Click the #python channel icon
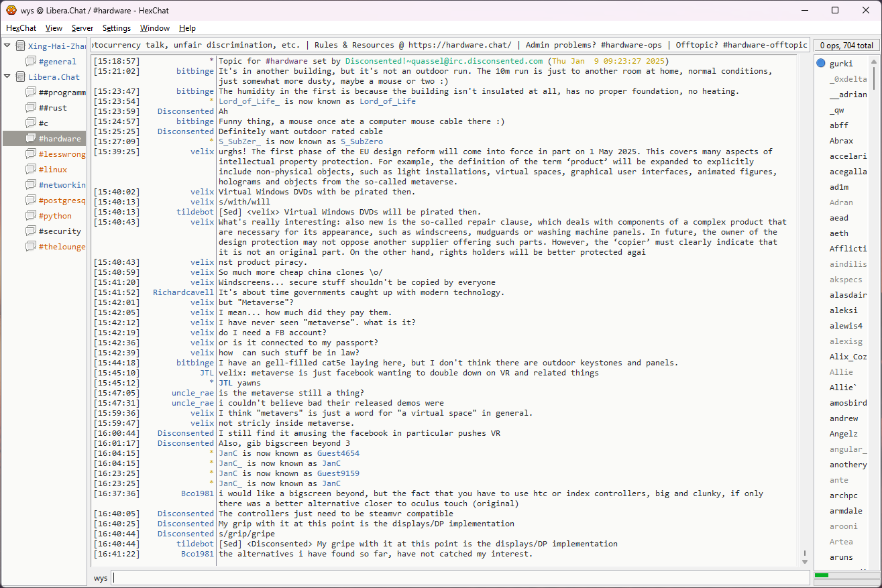 [30, 216]
